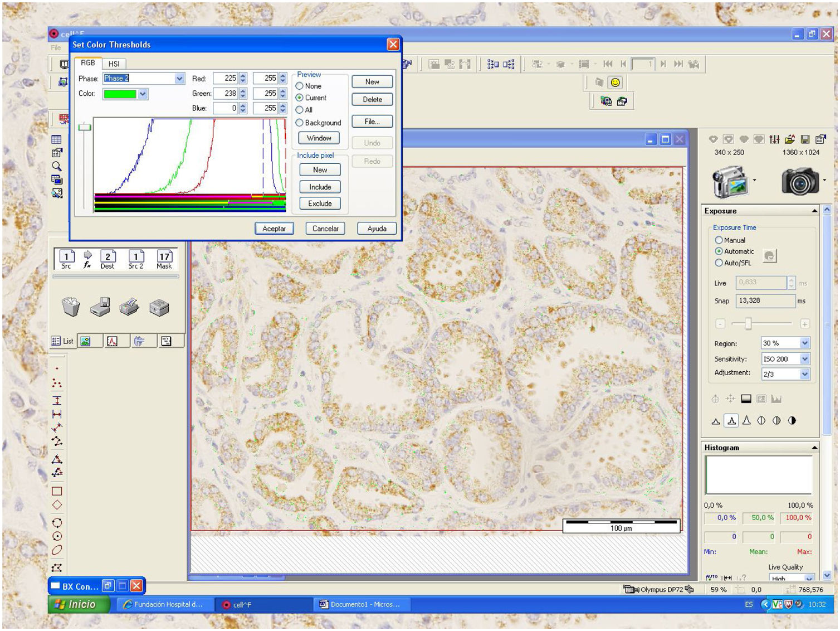Viewport: 840px width, 631px height.
Task: Click the live video camcorder icon
Action: click(x=730, y=181)
